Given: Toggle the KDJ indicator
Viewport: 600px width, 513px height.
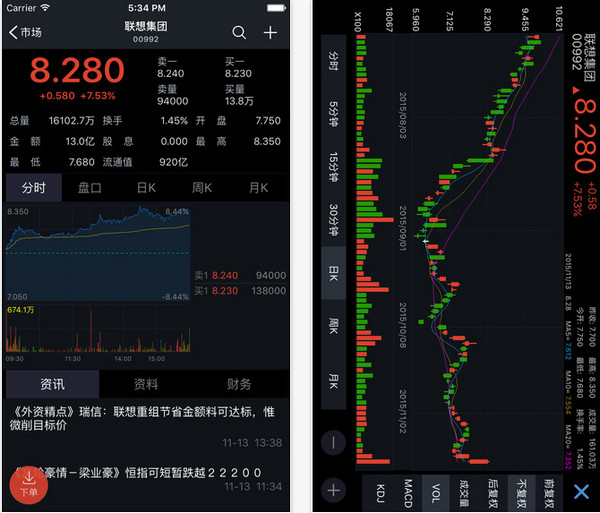Looking at the screenshot, I should coord(380,493).
